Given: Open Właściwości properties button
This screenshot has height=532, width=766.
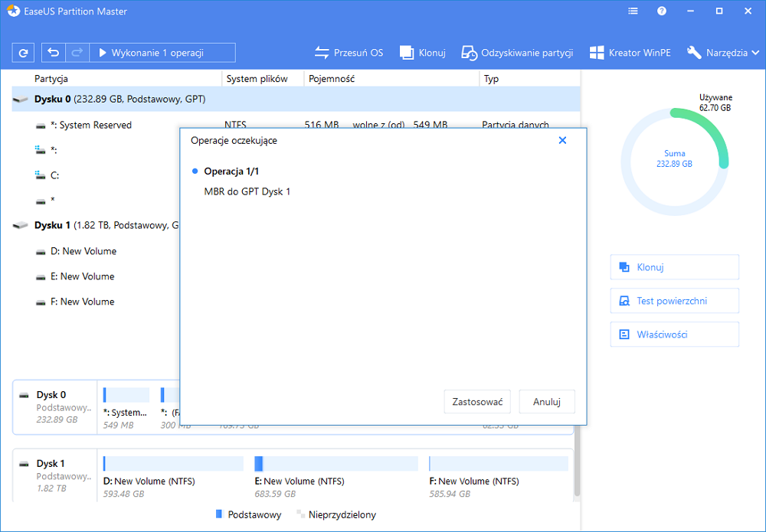Looking at the screenshot, I should [x=674, y=335].
